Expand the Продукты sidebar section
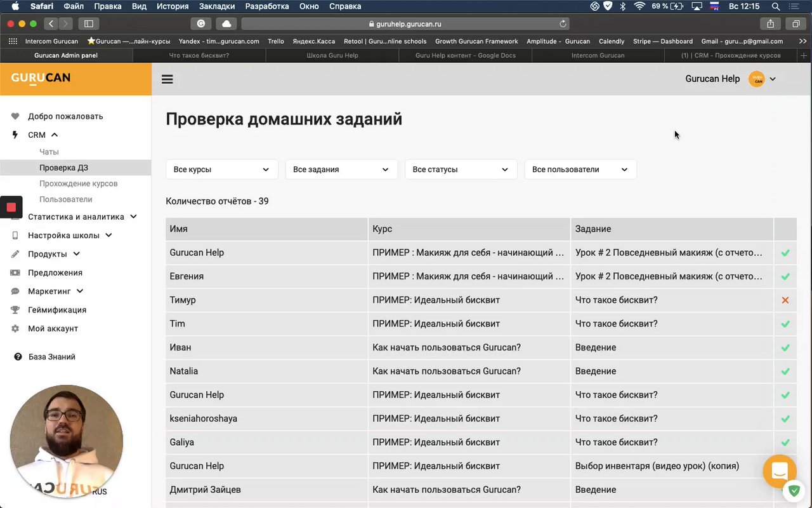The height and width of the screenshot is (508, 812). [x=76, y=254]
